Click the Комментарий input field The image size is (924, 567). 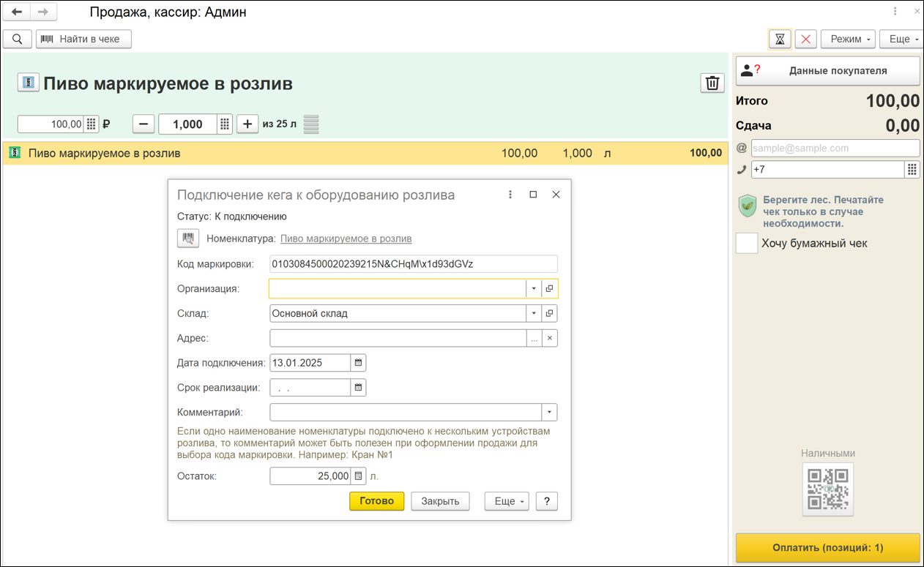pyautogui.click(x=406, y=412)
